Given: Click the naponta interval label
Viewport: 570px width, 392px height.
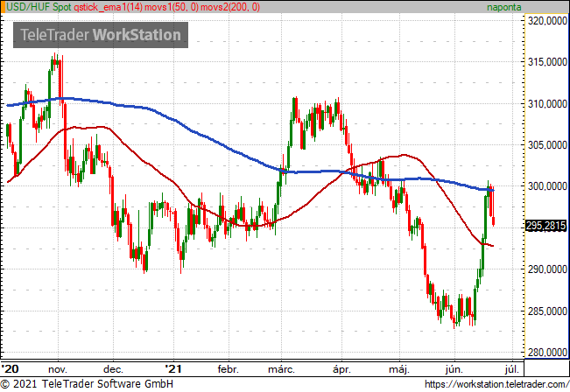Looking at the screenshot, I should coord(503,7).
